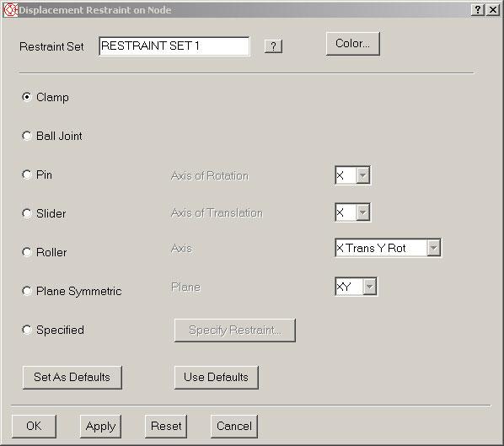Click the ? button beside Restraint Set
The image size is (504, 446).
273,46
